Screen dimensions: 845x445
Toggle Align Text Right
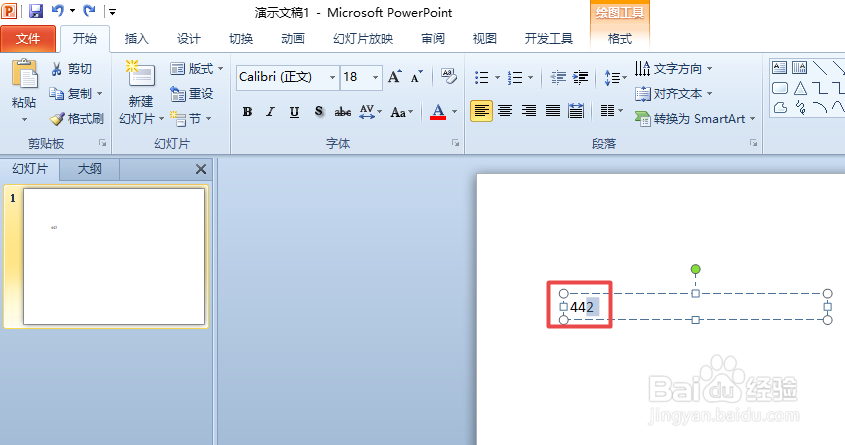pos(529,111)
